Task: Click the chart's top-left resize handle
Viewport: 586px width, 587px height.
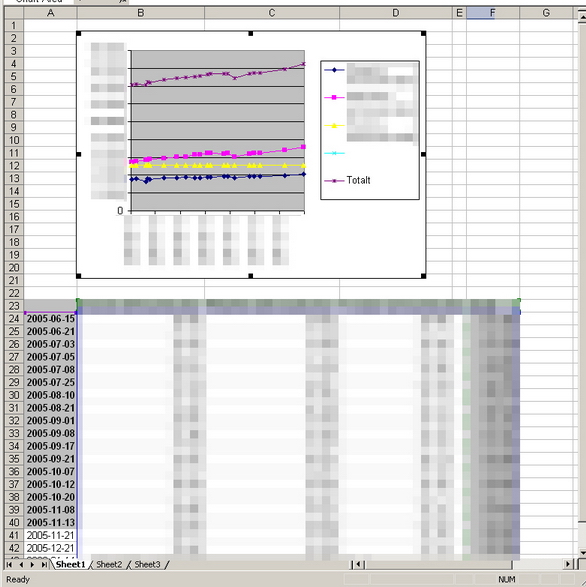Action: (79, 34)
